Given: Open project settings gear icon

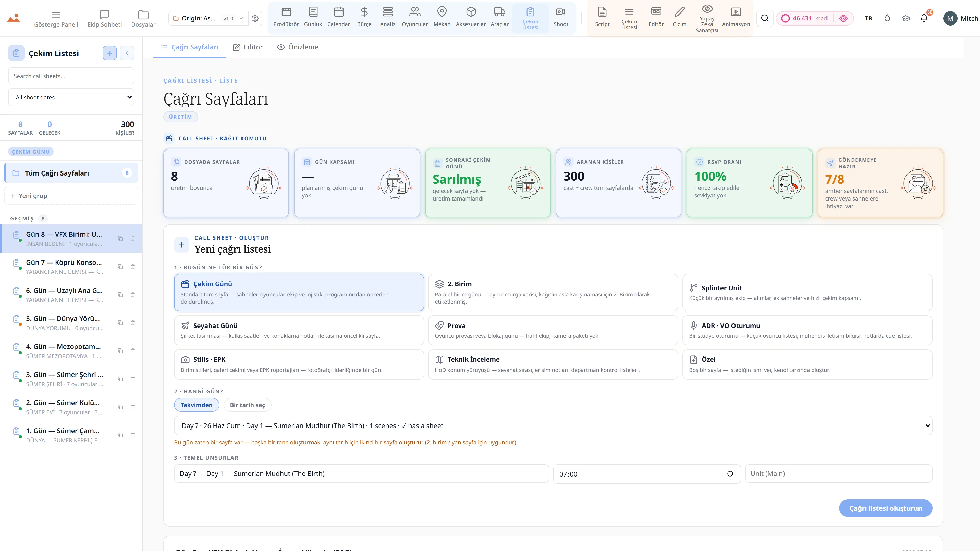Looking at the screenshot, I should 255,18.
